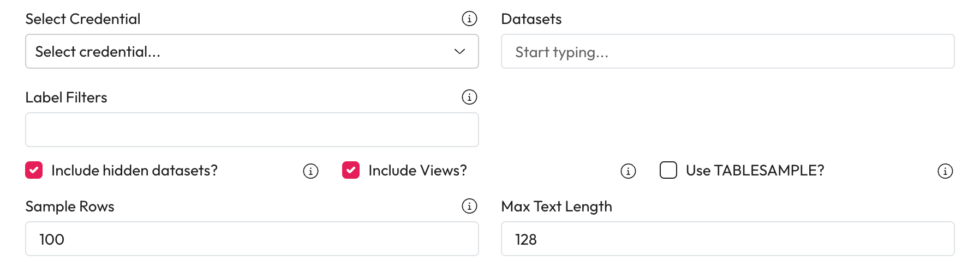This screenshot has height=267, width=980.
Task: Click the Max Text Length field showing 128
Action: tap(727, 239)
